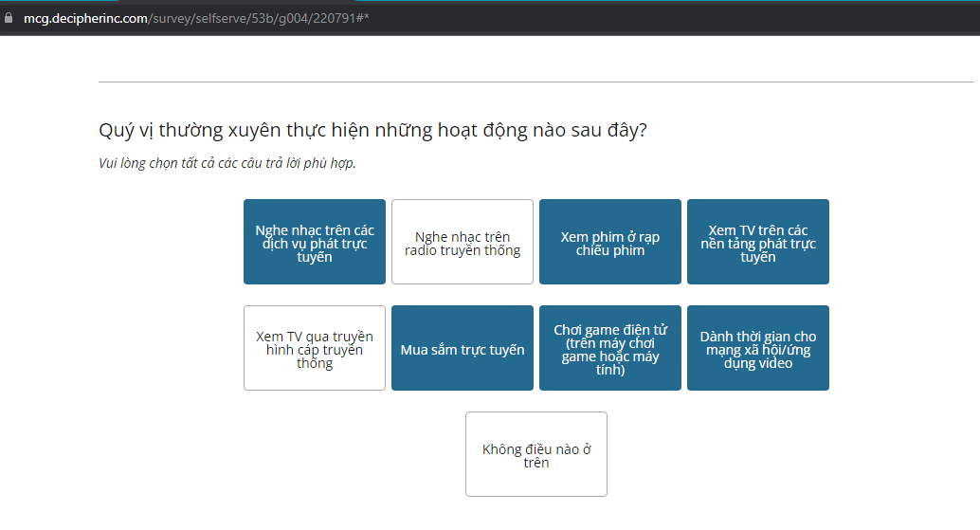980x530 pixels.
Task: Select "Nghe nhạc trên radio truyền thống" option
Action: [x=463, y=242]
